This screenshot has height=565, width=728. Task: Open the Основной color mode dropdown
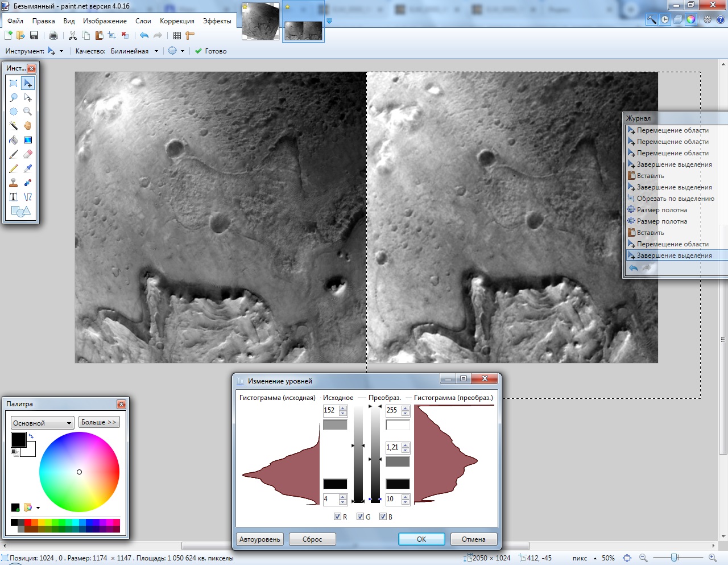[43, 423]
